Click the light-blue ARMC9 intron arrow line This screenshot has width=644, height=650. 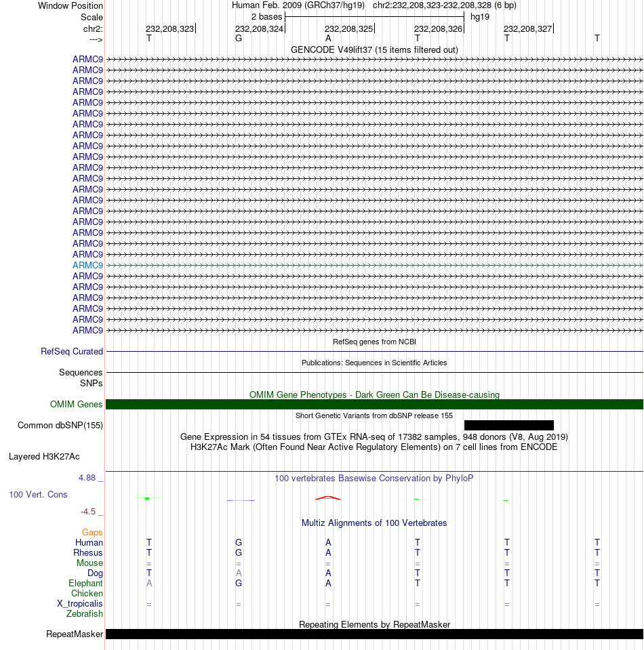374,265
